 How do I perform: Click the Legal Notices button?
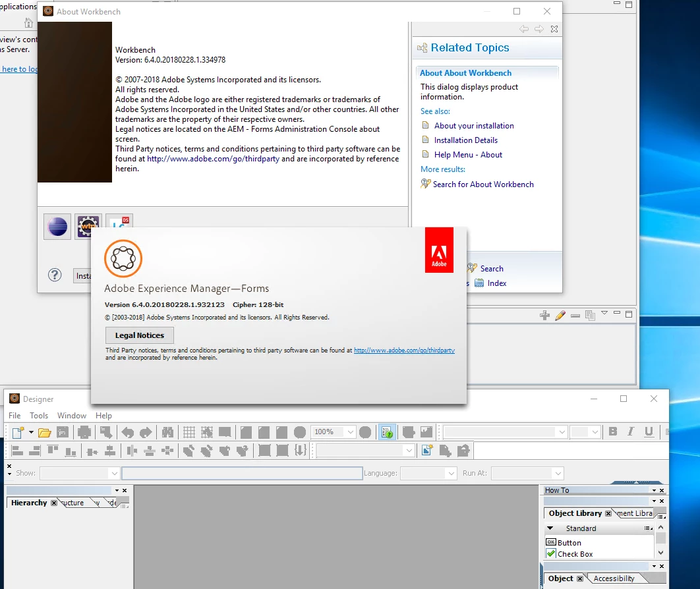[140, 335]
